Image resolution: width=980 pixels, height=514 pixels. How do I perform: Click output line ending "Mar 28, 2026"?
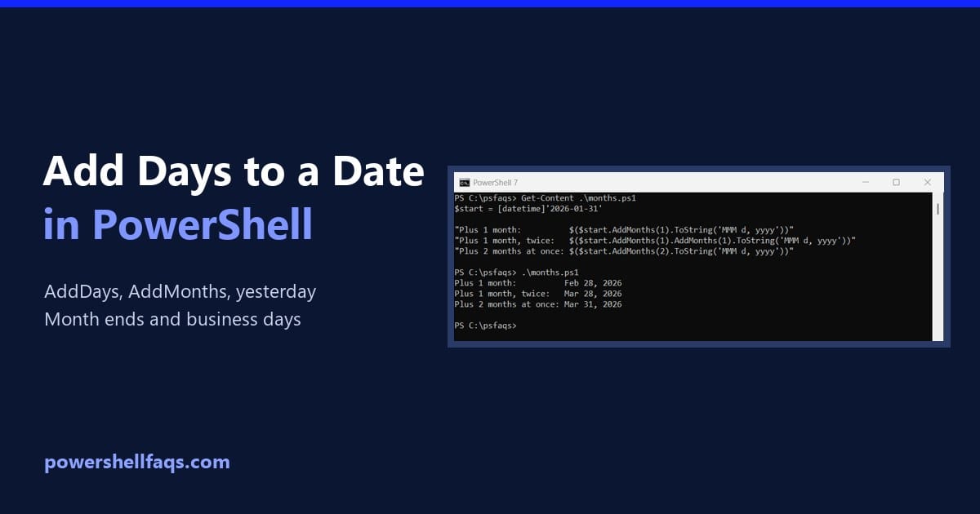coord(537,294)
